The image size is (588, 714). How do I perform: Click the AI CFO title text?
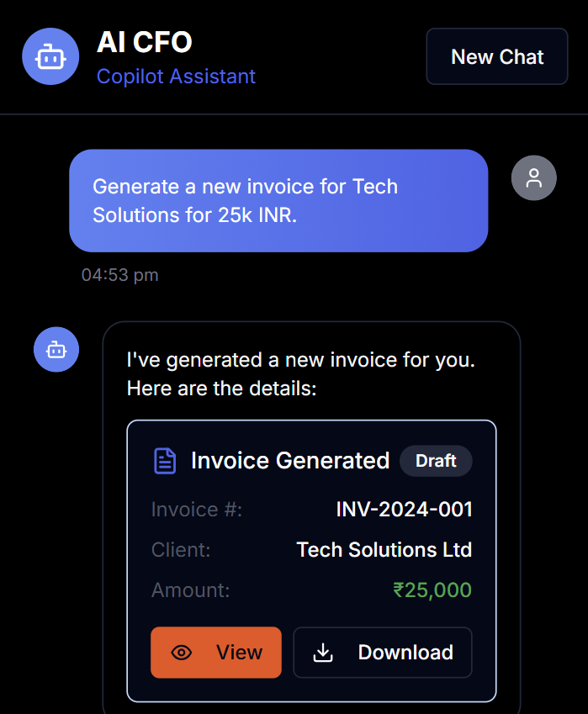(x=145, y=42)
